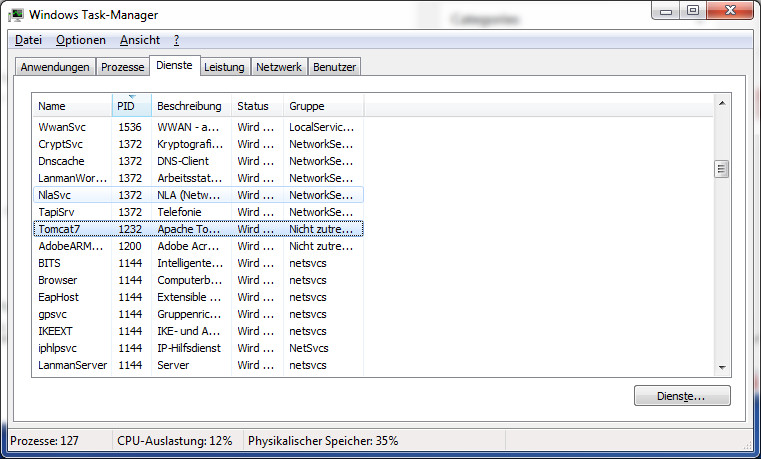Click the scrollbar down arrow

click(x=722, y=368)
